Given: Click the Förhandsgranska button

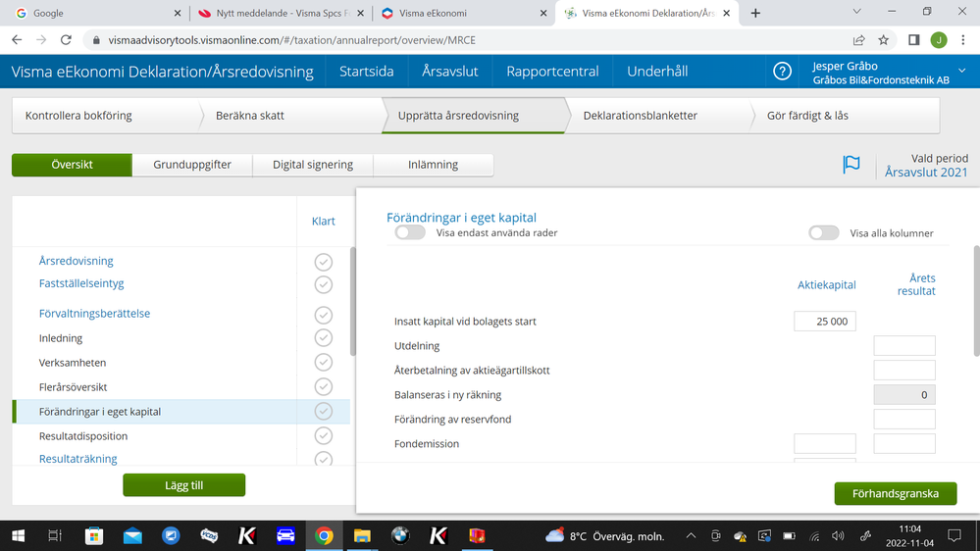Looking at the screenshot, I should [895, 493].
